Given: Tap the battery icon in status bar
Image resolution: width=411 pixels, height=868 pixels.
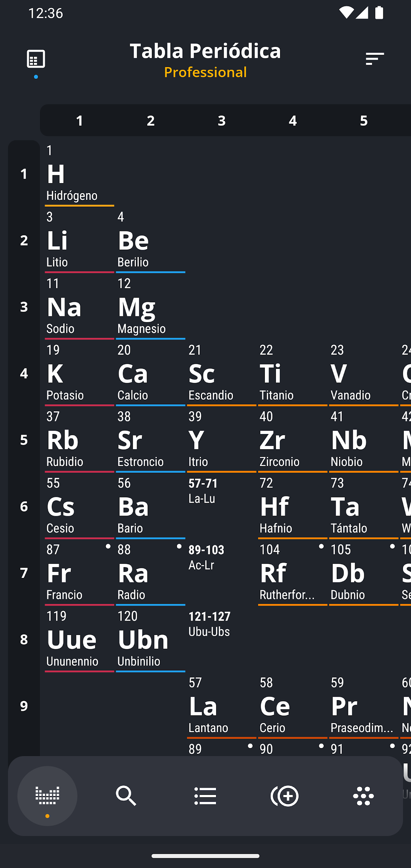Looking at the screenshot, I should 379,13.
